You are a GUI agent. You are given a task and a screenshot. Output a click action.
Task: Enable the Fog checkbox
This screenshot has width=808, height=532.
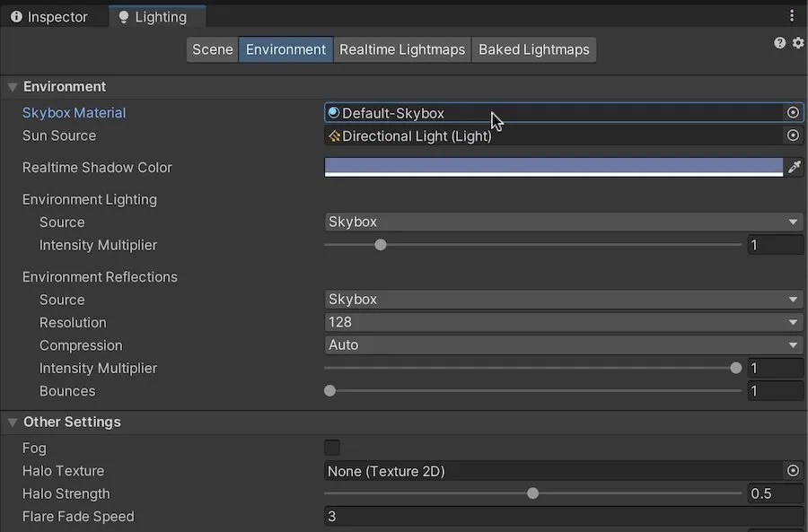[x=332, y=447]
